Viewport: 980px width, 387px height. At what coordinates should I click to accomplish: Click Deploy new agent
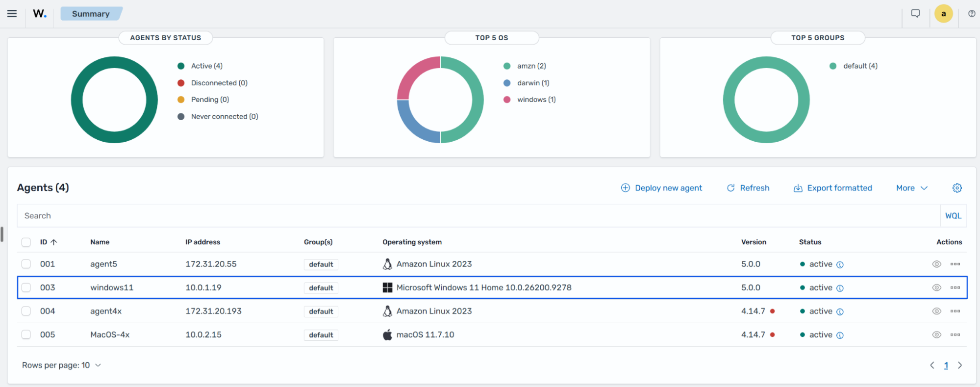point(661,188)
